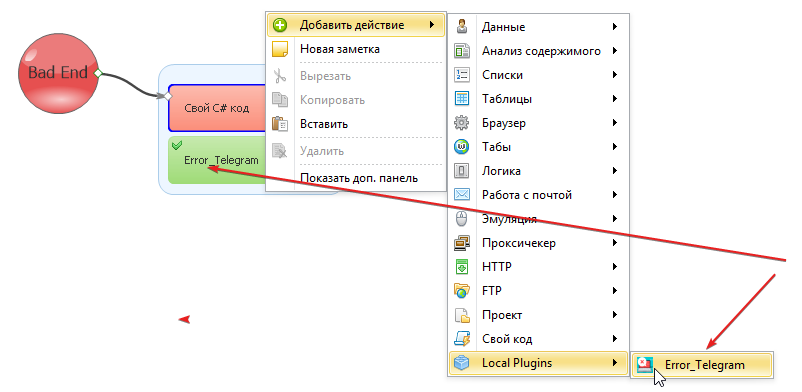Click the red Bad End node
Viewport: 802px width, 392px height.
[58, 73]
